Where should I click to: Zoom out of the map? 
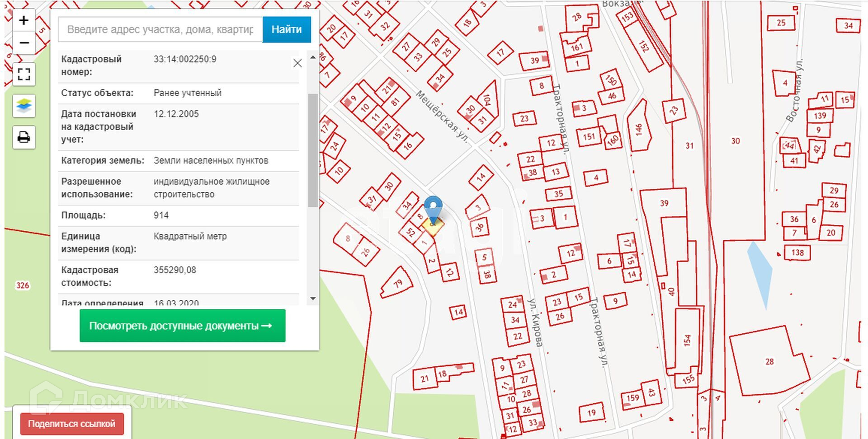(x=24, y=43)
